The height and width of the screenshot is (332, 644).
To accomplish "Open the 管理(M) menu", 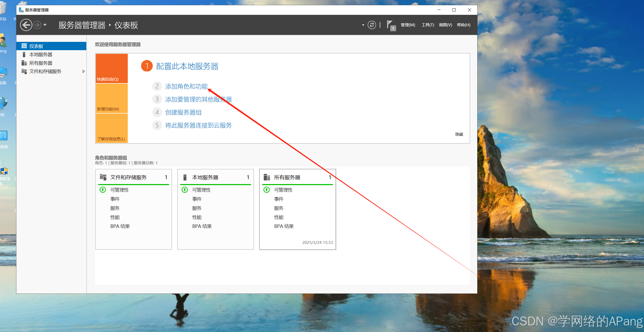I will point(408,25).
